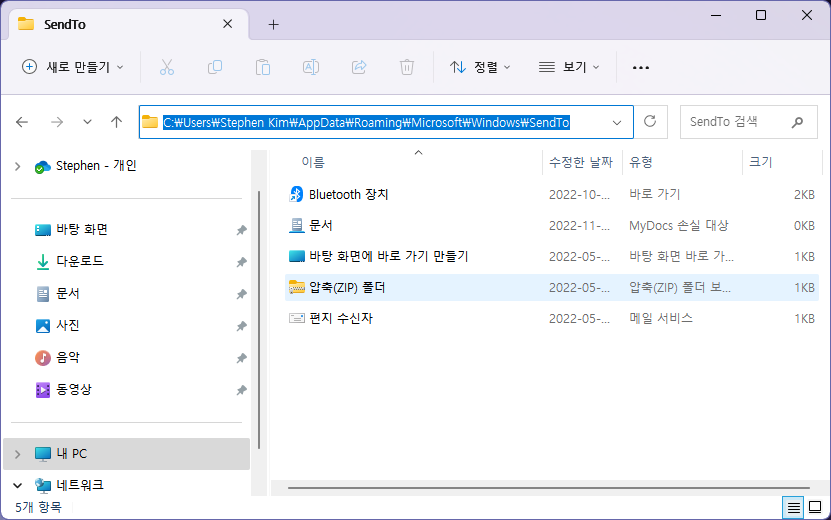Select the 문서 file icon in list
831x520 pixels.
tap(296, 225)
